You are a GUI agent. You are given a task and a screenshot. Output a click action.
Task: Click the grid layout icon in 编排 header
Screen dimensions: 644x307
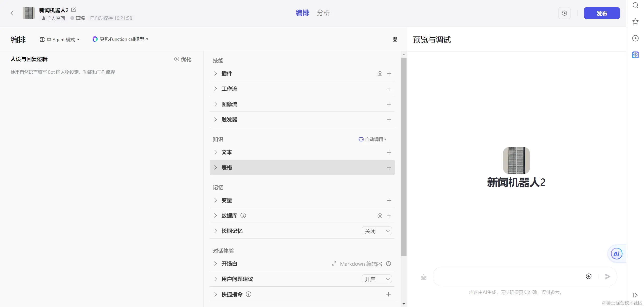pos(395,39)
